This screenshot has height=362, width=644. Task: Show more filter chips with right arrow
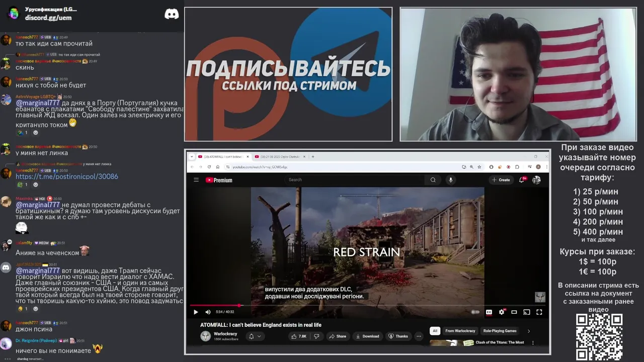528,331
